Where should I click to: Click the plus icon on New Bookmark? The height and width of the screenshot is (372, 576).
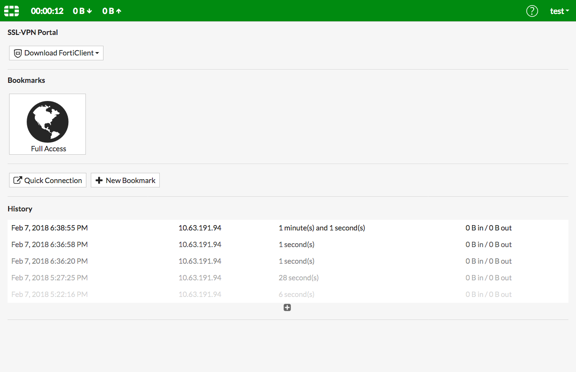click(99, 180)
